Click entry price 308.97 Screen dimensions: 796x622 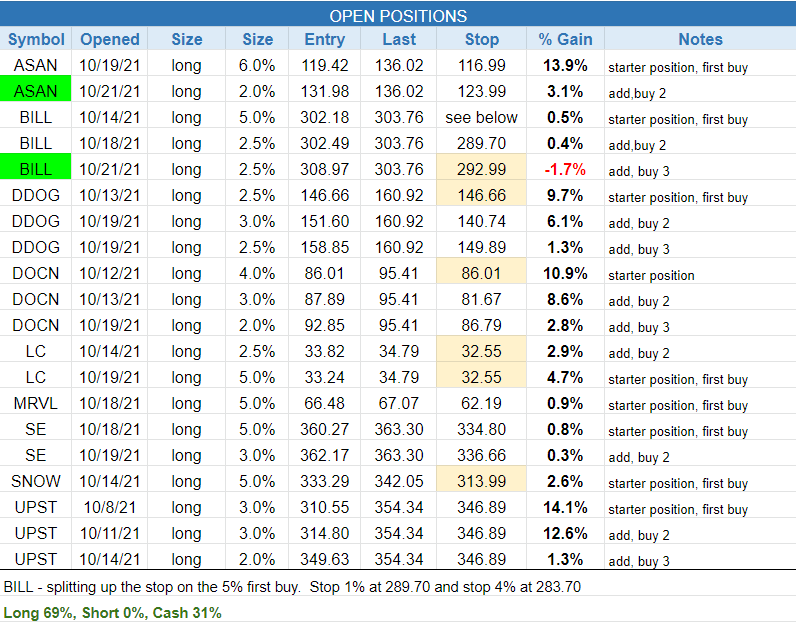(x=324, y=169)
